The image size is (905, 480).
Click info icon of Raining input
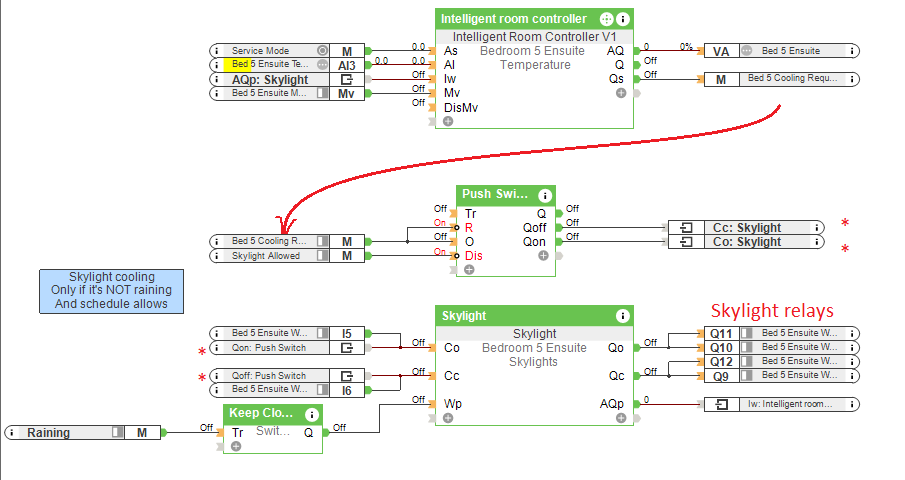(12, 432)
